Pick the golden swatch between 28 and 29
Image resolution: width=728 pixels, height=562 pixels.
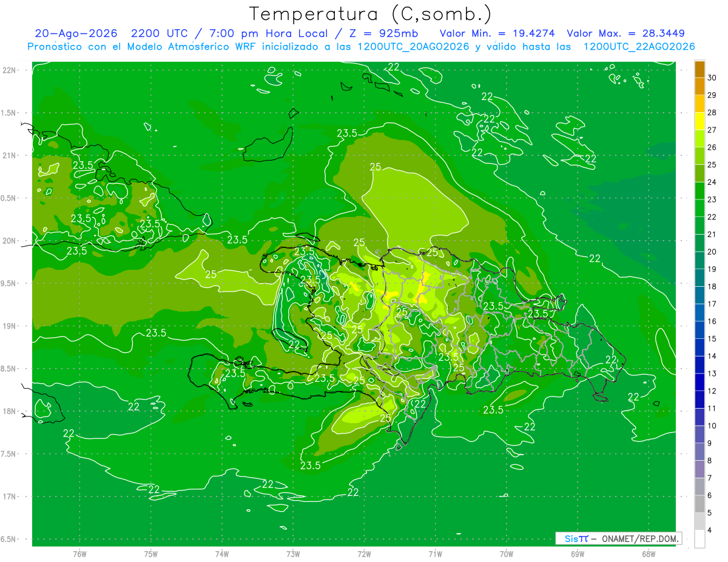point(699,105)
